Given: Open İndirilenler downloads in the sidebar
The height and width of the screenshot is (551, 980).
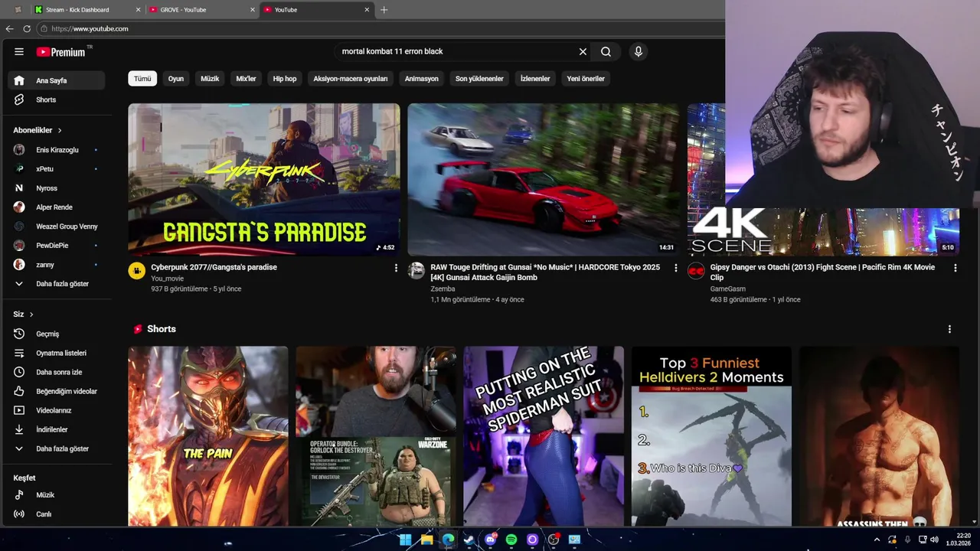Looking at the screenshot, I should tap(56, 429).
